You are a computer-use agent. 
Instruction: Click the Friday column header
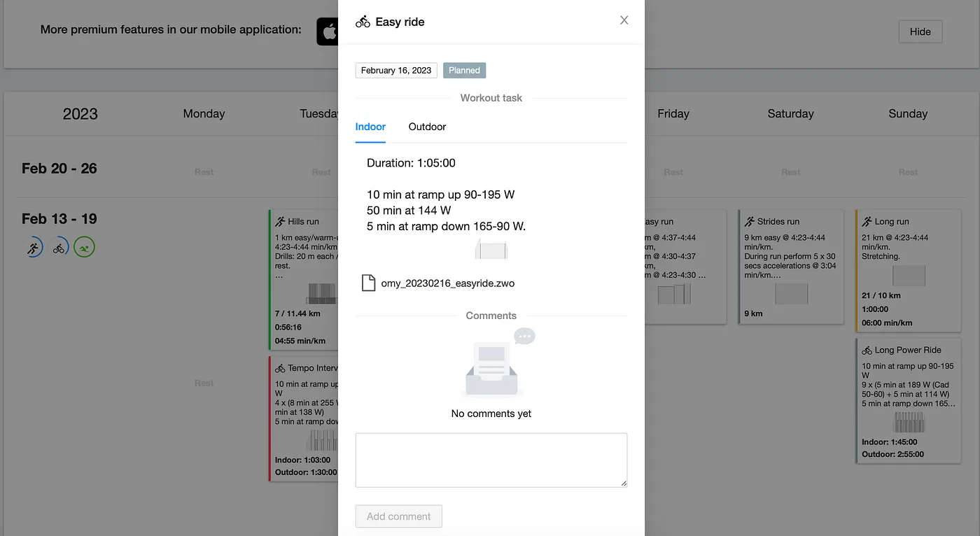click(x=673, y=113)
